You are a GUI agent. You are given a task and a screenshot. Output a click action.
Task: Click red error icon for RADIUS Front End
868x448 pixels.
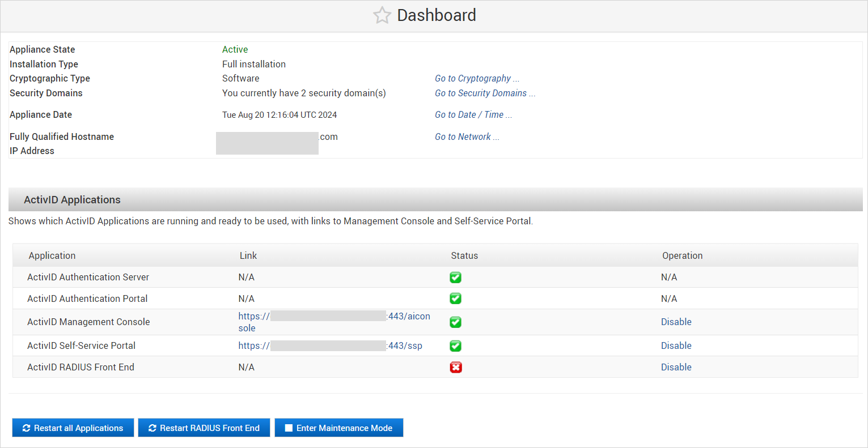[455, 367]
